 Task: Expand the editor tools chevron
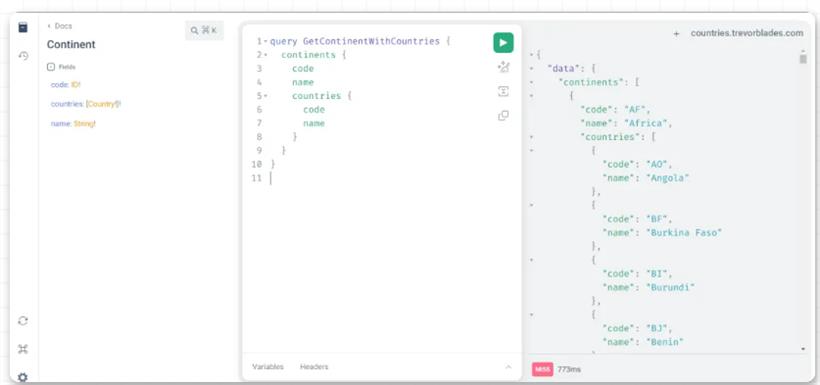pyautogui.click(x=508, y=367)
